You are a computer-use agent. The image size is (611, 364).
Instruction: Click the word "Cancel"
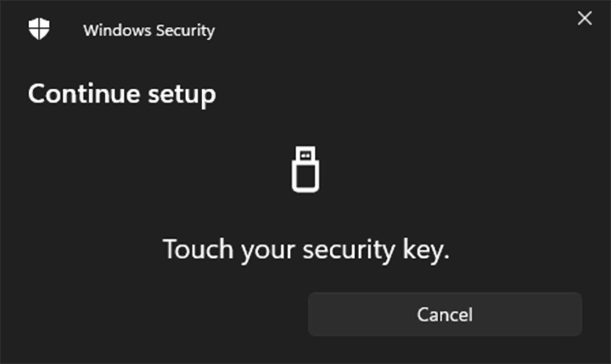click(445, 315)
